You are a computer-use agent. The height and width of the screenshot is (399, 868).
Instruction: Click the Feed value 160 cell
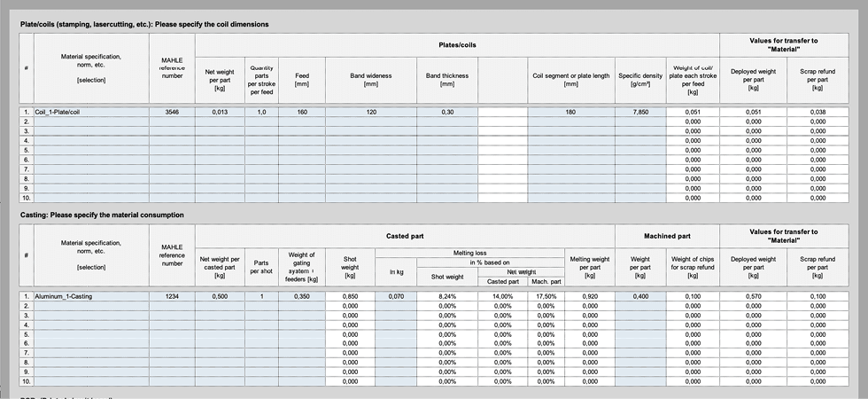pyautogui.click(x=302, y=113)
